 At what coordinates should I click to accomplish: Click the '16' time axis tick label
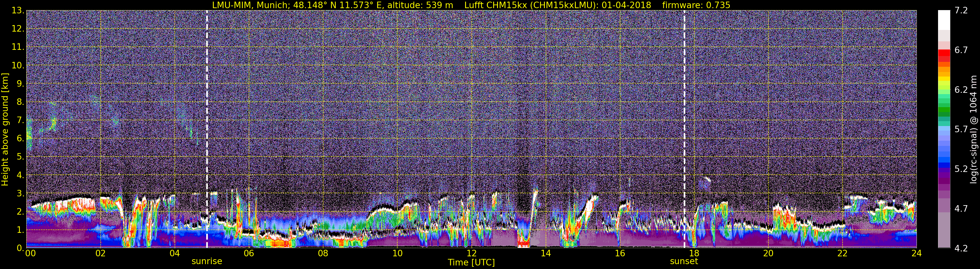[620, 254]
